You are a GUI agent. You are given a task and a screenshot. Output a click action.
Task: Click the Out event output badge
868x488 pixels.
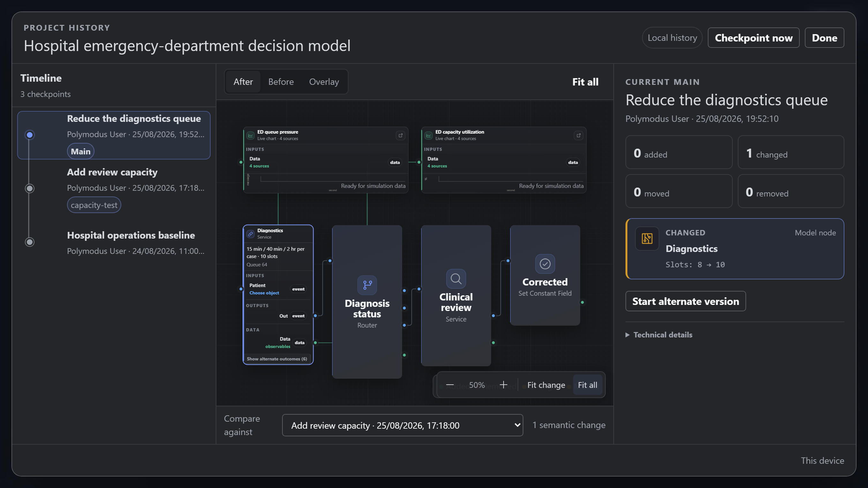[x=298, y=316]
